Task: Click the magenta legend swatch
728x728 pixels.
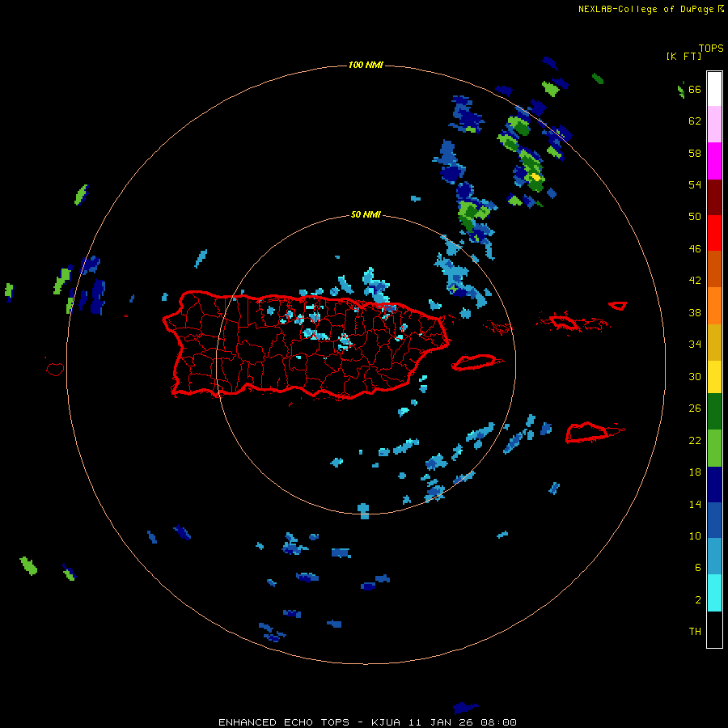Action: point(714,161)
